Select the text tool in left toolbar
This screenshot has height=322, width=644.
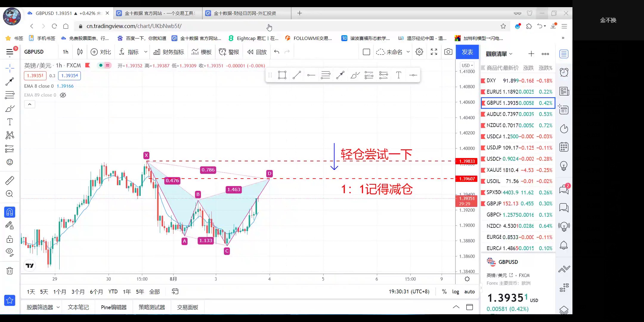pyautogui.click(x=10, y=122)
